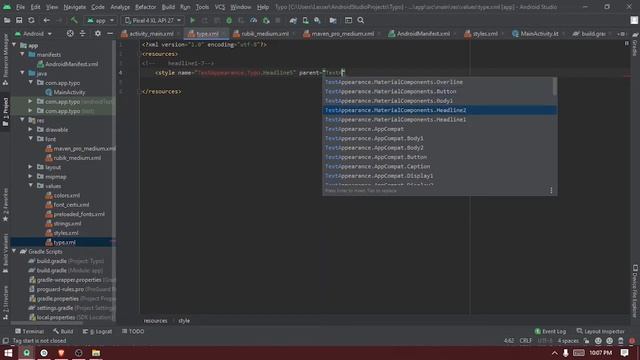Image resolution: width=640 pixels, height=360 pixels.
Task: Open the File menu
Action: (20, 7)
